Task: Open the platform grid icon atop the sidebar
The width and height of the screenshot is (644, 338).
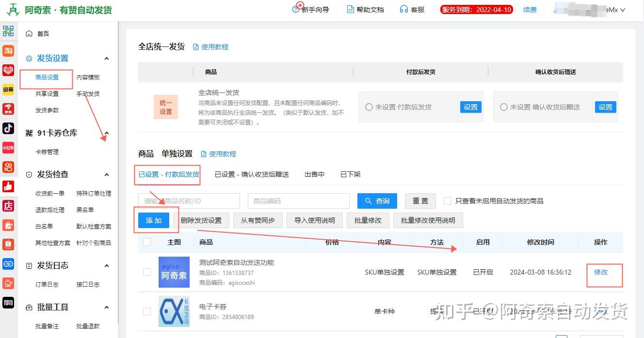Action: coord(8,31)
